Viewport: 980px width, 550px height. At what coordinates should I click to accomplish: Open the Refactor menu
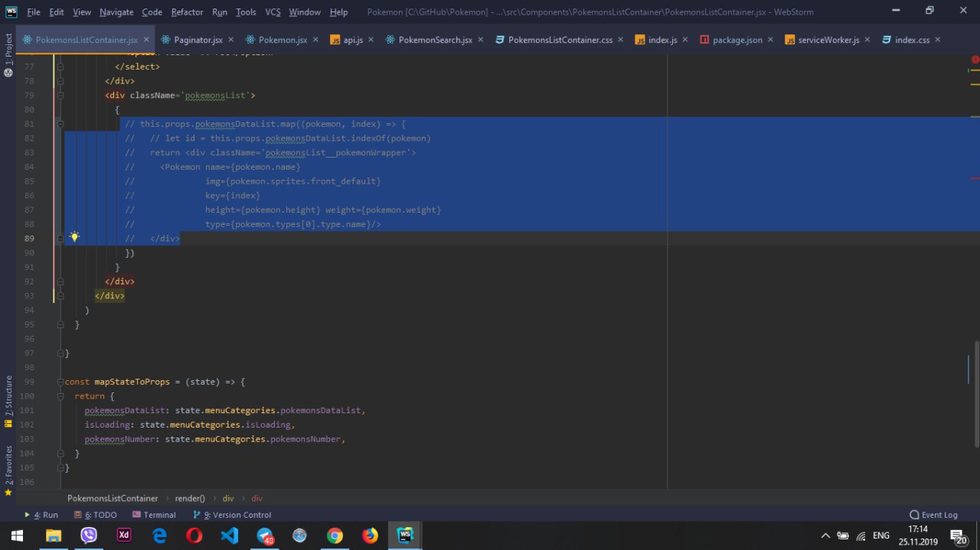187,12
